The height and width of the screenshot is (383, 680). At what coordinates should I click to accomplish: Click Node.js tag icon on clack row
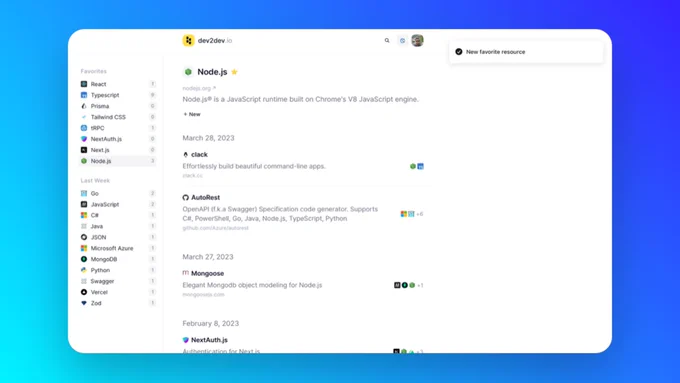click(x=413, y=166)
